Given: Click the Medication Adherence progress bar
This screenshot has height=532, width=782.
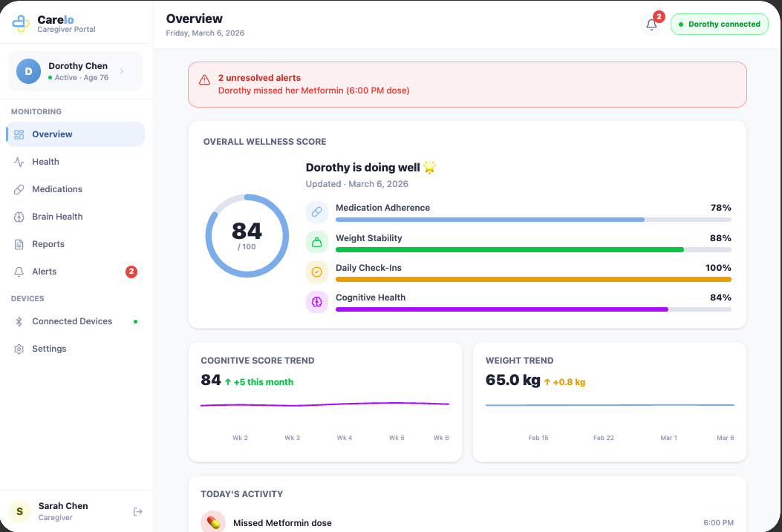Looking at the screenshot, I should coord(534,220).
